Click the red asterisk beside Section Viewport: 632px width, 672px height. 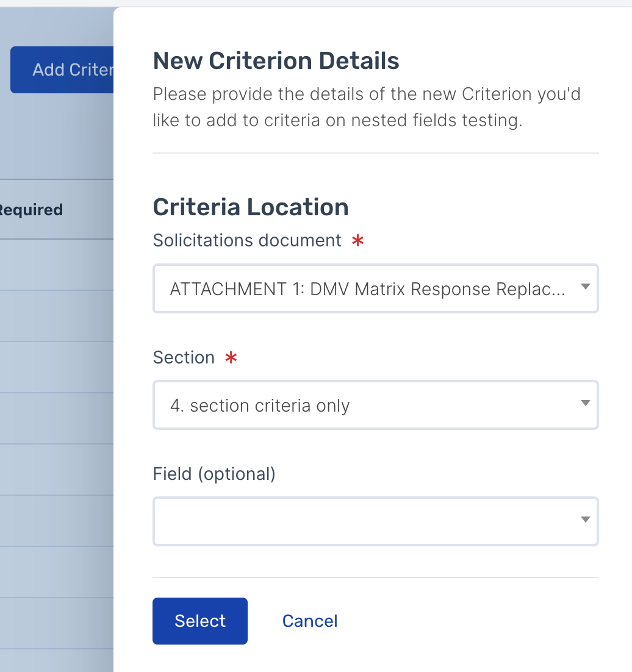(x=231, y=358)
